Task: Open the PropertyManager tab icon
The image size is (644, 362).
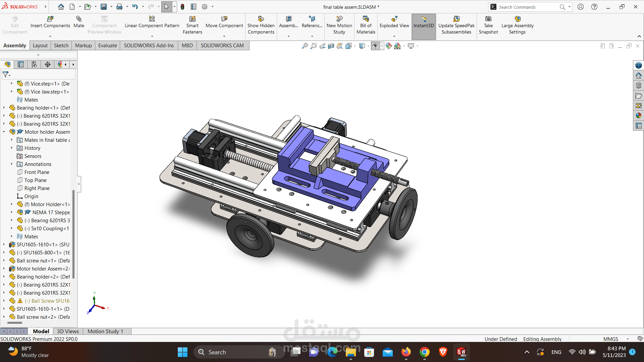Action: click(21, 64)
